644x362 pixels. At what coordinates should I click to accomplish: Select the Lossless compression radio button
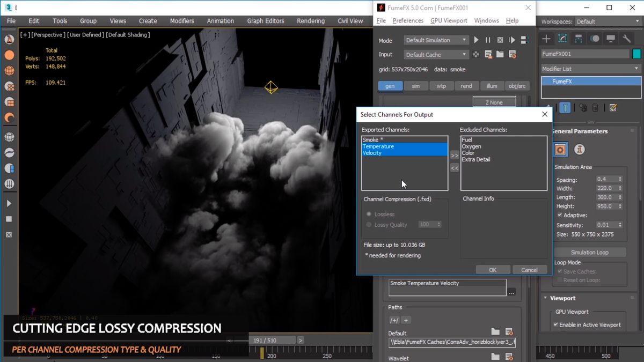pyautogui.click(x=369, y=214)
